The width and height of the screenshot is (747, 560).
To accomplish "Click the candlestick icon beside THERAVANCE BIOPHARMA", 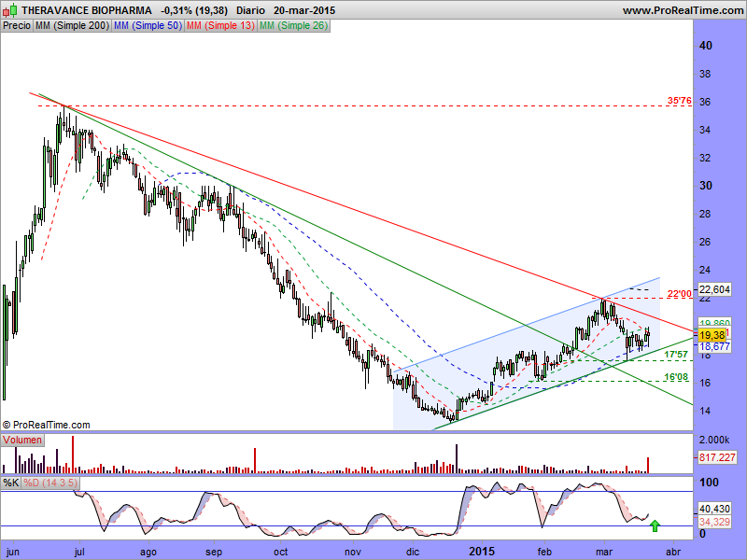I will 10,10.
